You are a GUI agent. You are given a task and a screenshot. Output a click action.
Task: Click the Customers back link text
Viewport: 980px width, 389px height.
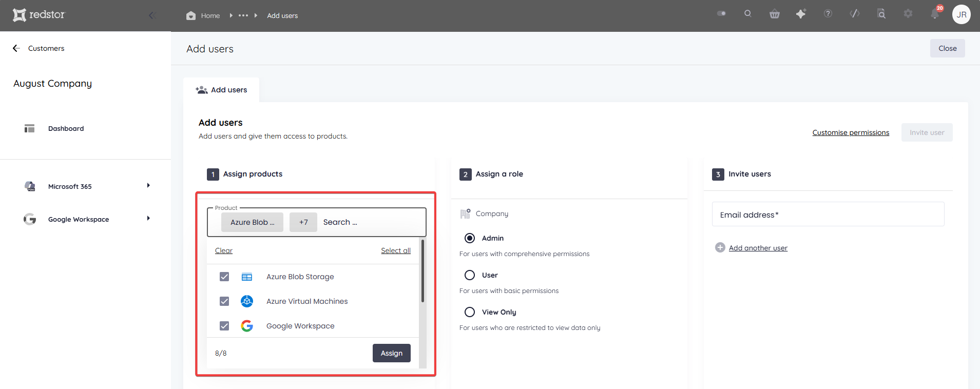tap(46, 48)
